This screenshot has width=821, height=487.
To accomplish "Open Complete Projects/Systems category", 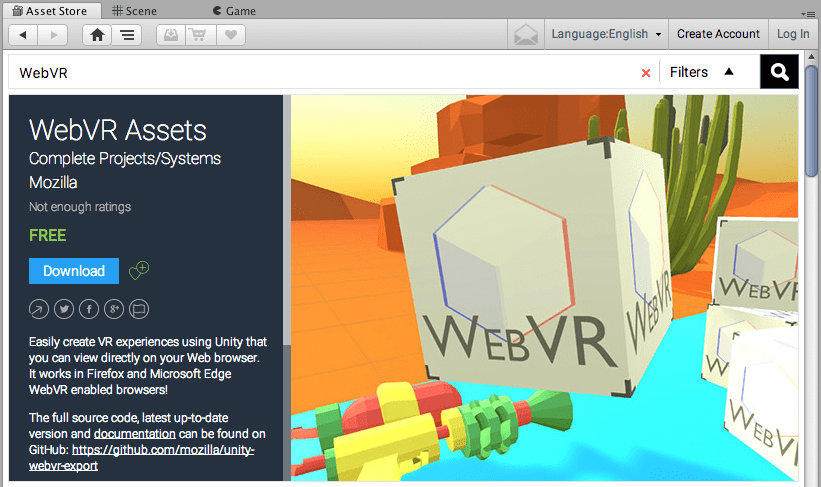I will 125,158.
